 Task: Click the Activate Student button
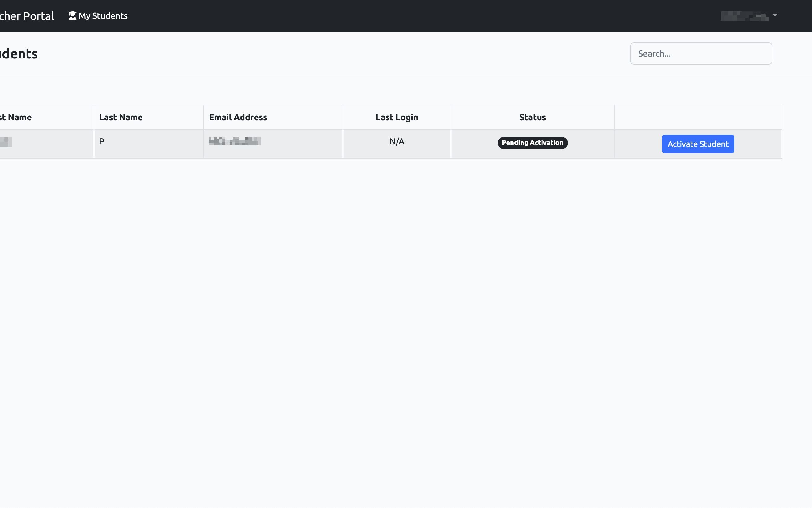tap(698, 144)
